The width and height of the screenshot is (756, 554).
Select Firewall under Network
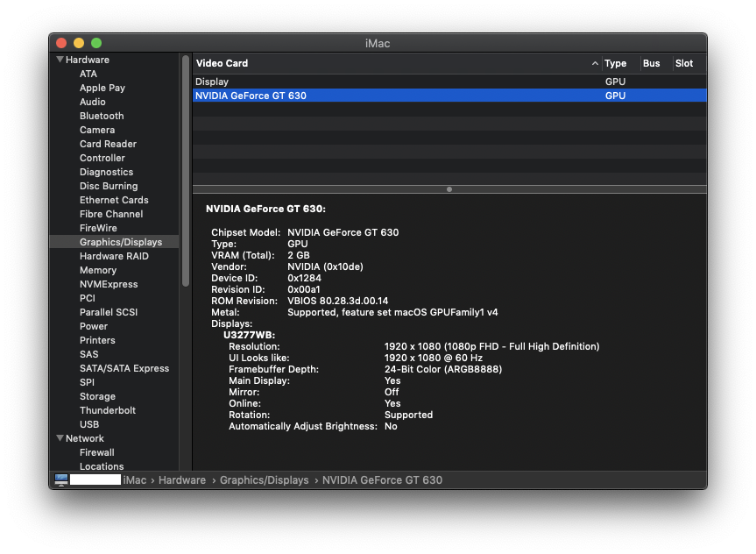(97, 452)
